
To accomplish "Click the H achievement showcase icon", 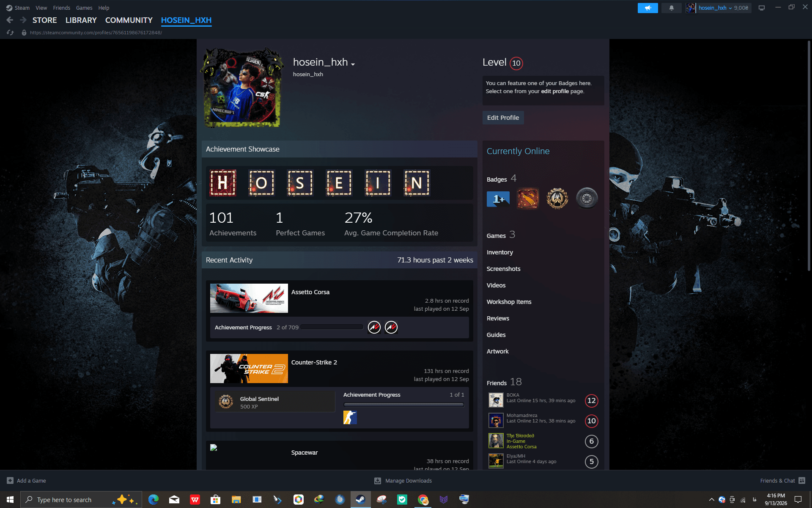I will [x=223, y=183].
